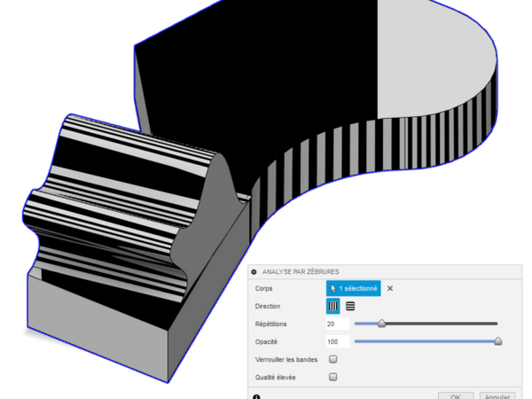Select horizontal stripes direction icon

tap(350, 306)
